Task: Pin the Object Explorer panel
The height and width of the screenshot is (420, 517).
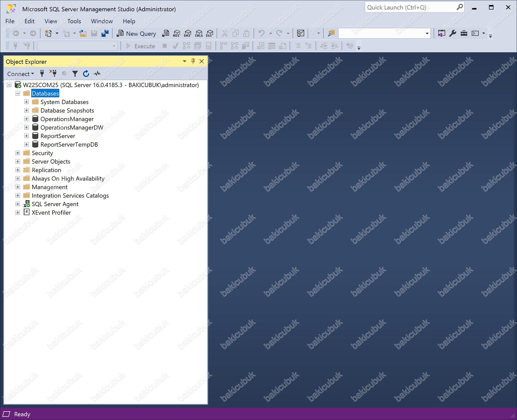Action: pyautogui.click(x=193, y=61)
